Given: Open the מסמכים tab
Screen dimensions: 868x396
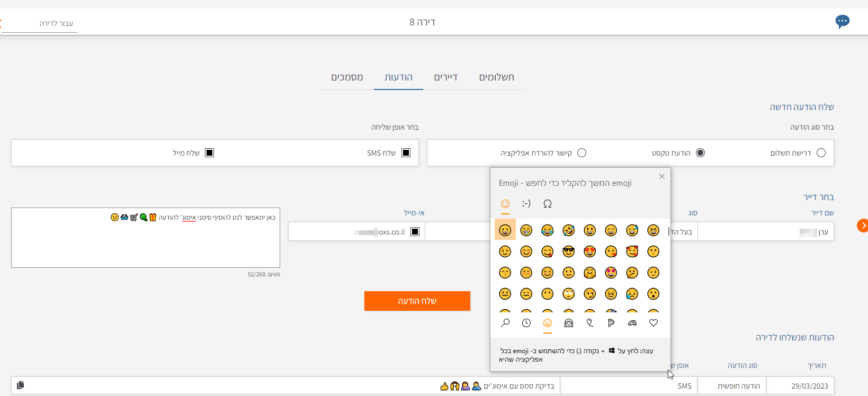Looking at the screenshot, I should pos(347,77).
